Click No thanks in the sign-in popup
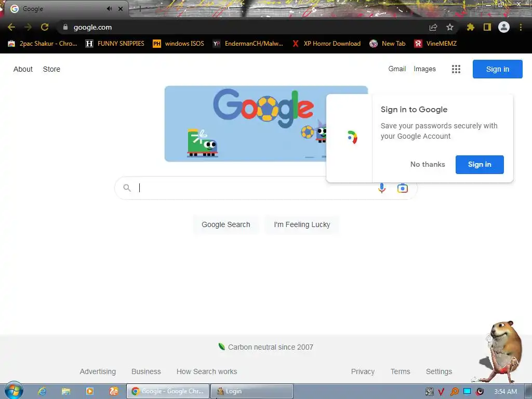The width and height of the screenshot is (532, 399). tap(428, 165)
